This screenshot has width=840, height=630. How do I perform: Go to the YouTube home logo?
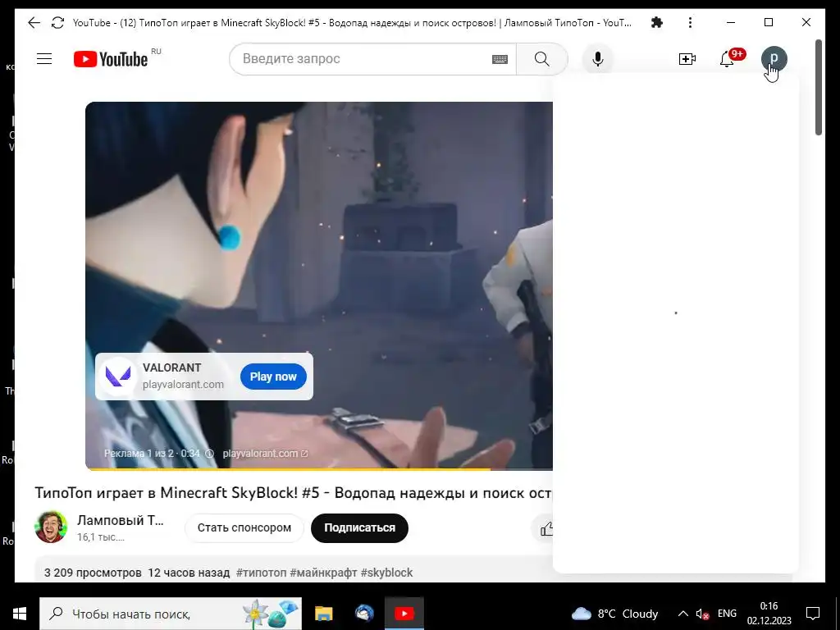111,59
